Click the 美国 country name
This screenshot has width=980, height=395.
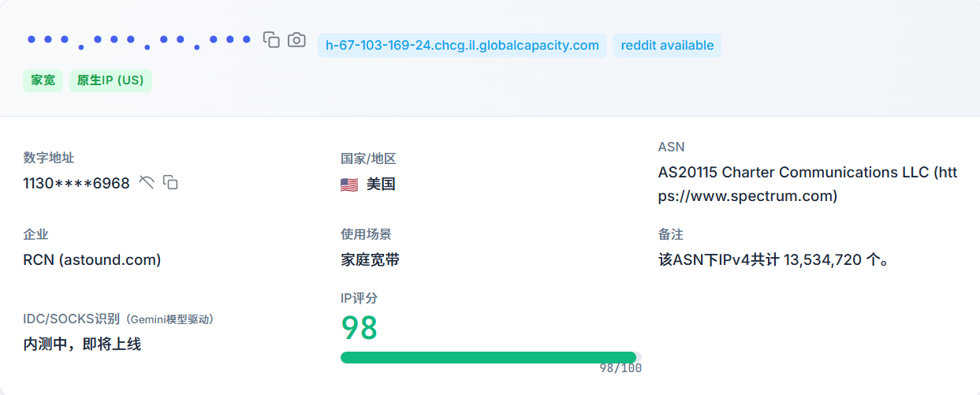pos(381,184)
